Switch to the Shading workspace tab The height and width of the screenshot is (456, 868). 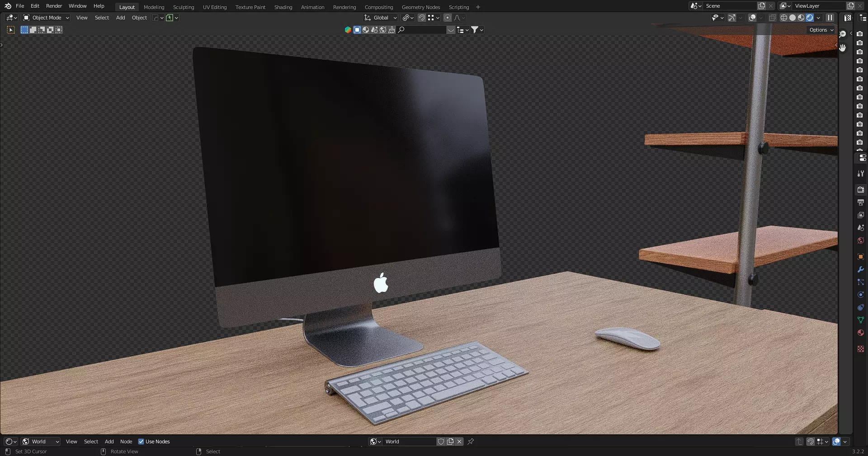point(283,7)
